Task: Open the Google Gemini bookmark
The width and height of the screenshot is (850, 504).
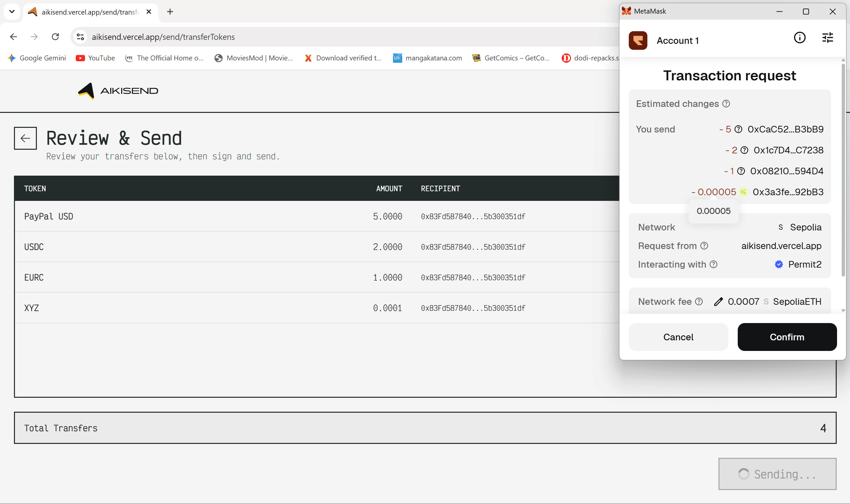Action: 37,58
